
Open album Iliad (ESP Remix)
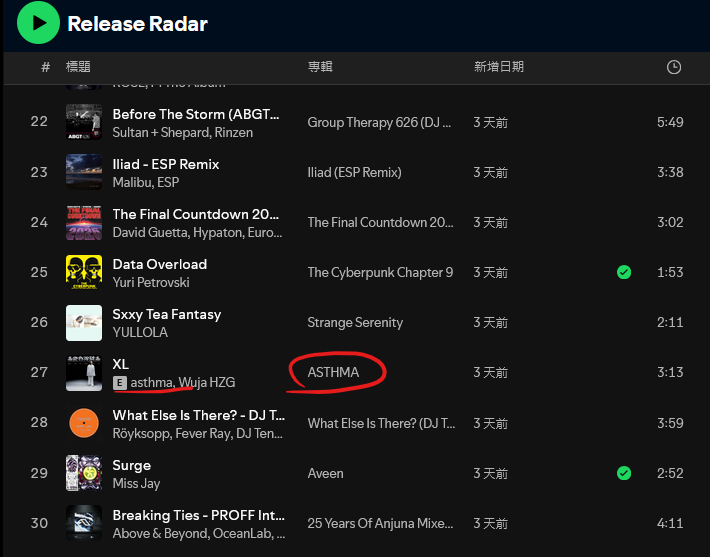coord(355,173)
